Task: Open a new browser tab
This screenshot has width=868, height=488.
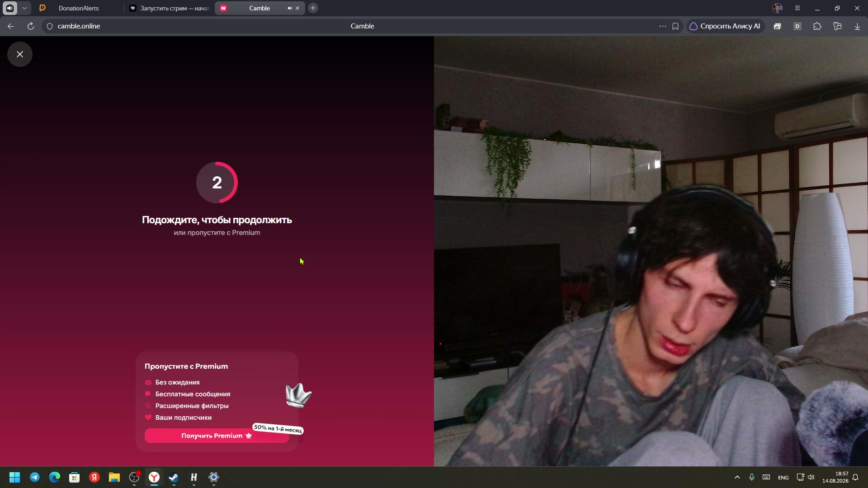Action: coord(313,8)
